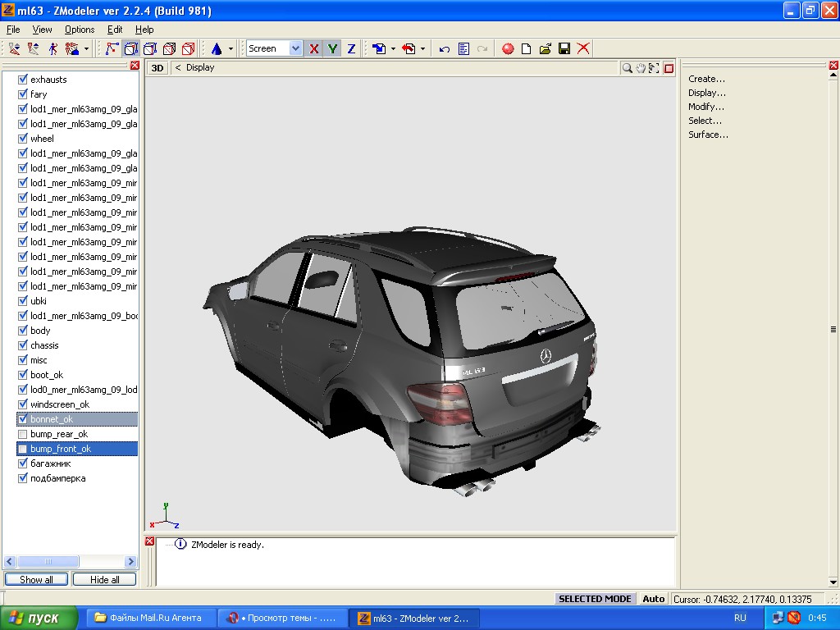
Task: Close the right commands panel
Action: pyautogui.click(x=833, y=66)
